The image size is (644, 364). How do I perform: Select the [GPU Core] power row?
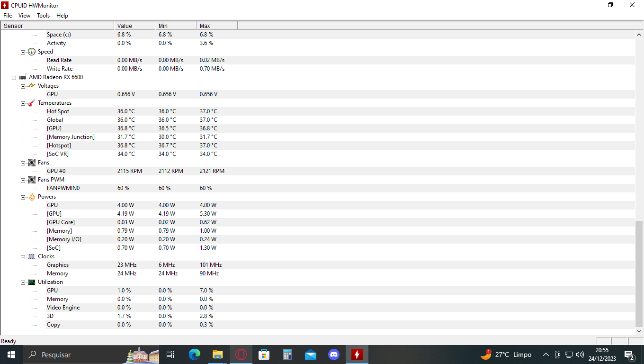tap(318, 222)
